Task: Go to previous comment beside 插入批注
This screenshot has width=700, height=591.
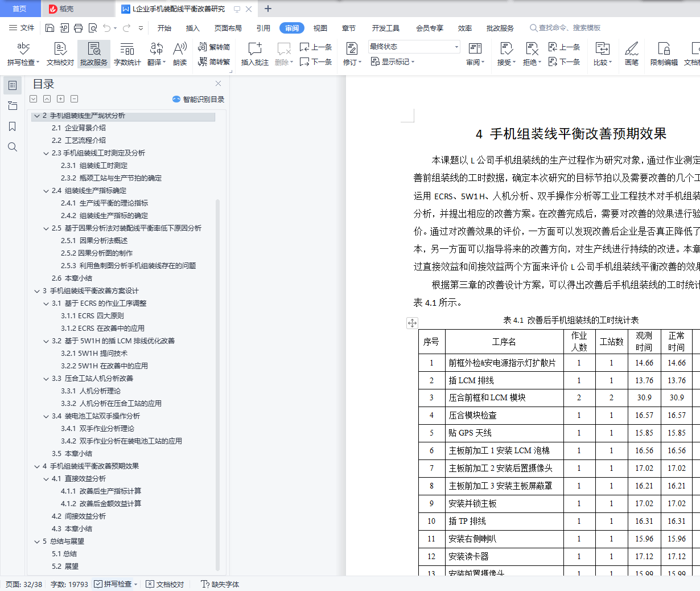Action: (x=316, y=47)
